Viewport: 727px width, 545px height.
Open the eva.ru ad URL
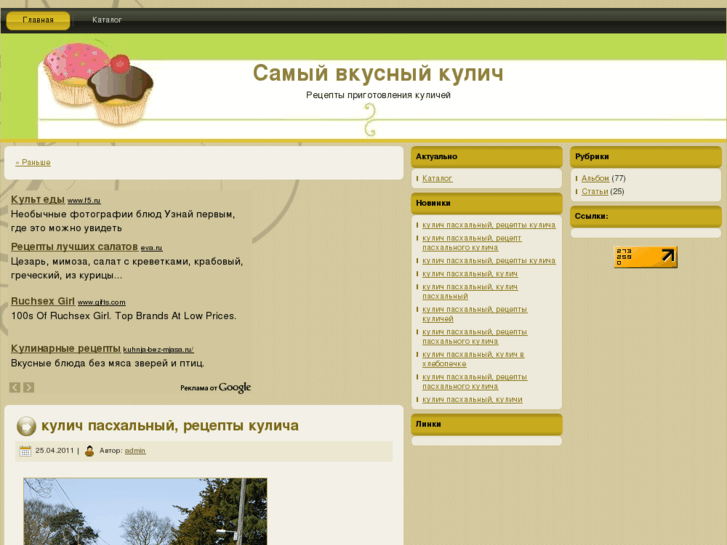[152, 248]
